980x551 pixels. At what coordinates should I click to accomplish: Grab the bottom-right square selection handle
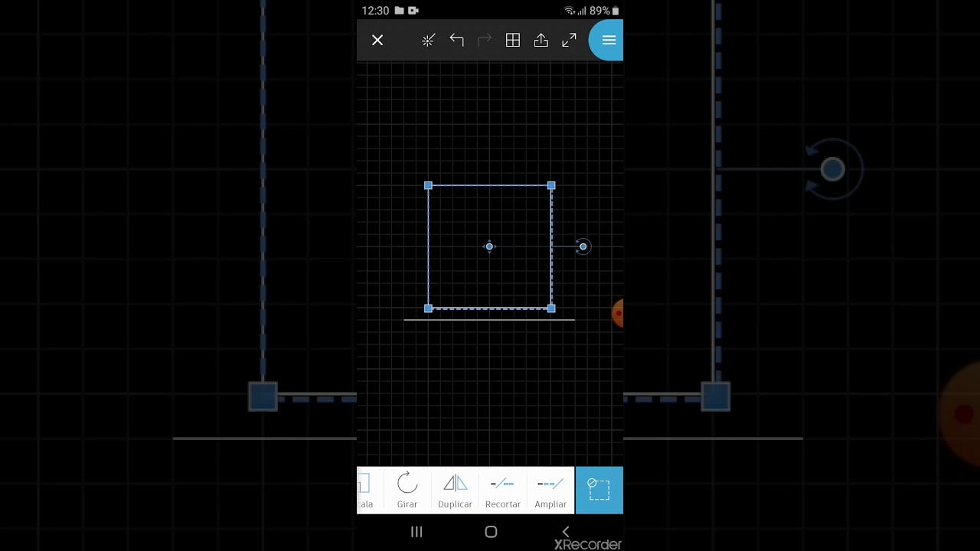[x=551, y=308]
